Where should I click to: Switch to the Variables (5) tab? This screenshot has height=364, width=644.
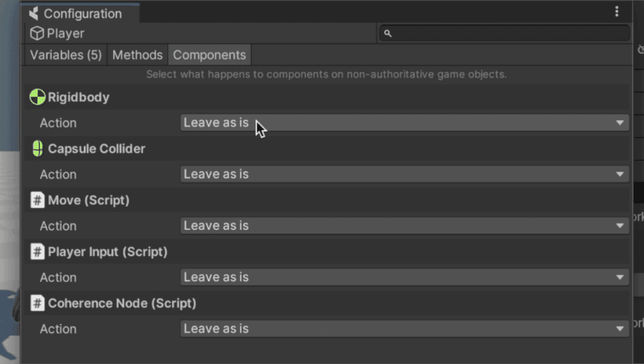coord(66,55)
